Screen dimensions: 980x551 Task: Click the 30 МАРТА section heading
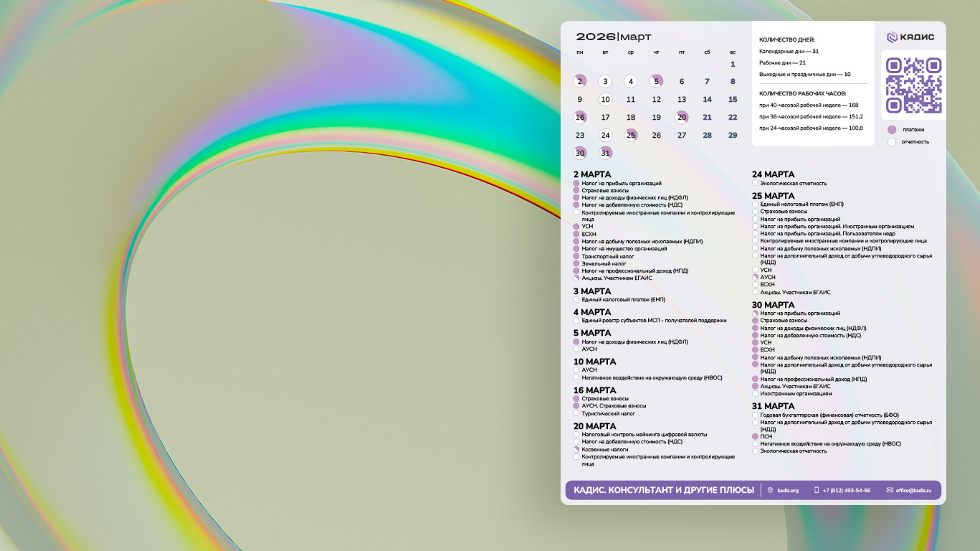tap(773, 305)
